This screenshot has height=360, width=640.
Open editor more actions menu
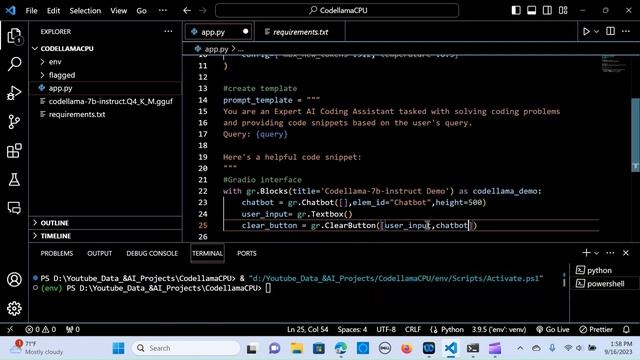click(x=626, y=31)
